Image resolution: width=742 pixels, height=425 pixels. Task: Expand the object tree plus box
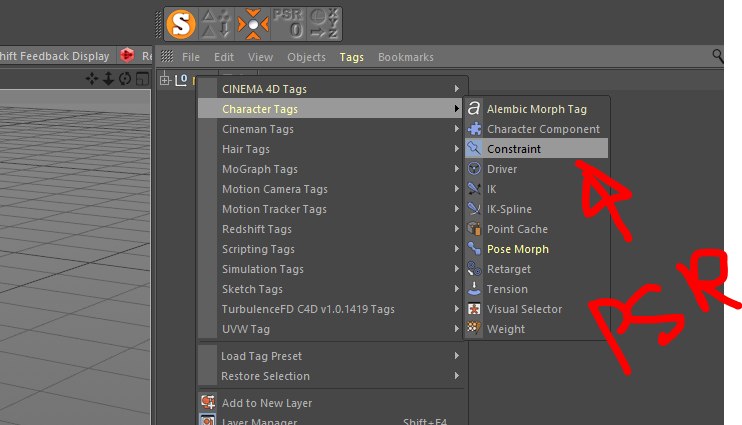(x=165, y=80)
